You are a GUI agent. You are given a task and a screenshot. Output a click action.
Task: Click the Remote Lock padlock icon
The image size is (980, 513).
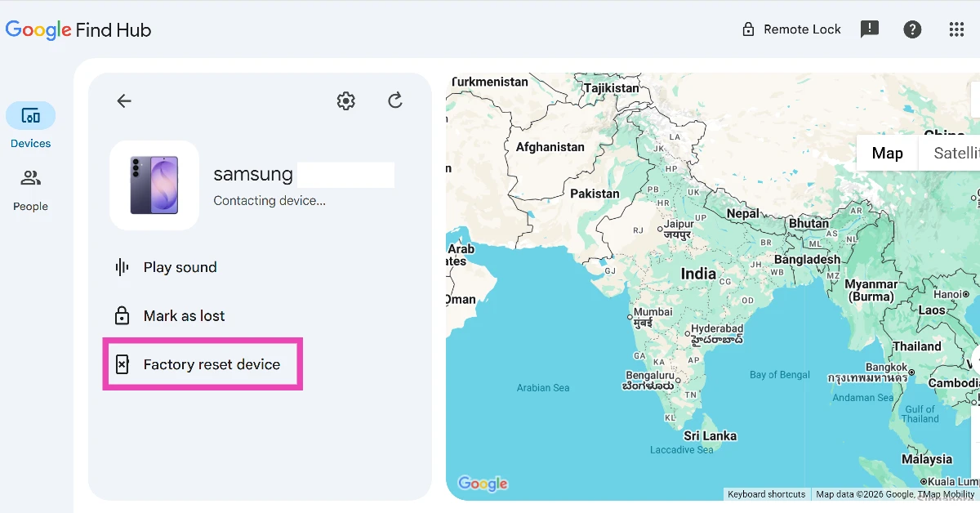tap(748, 29)
